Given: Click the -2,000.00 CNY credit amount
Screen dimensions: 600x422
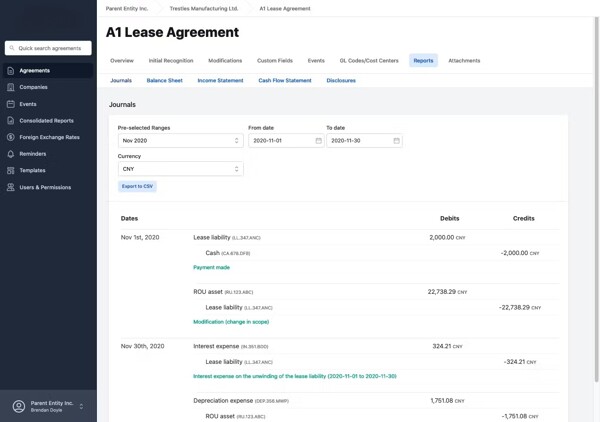Looking at the screenshot, I should (520, 253).
